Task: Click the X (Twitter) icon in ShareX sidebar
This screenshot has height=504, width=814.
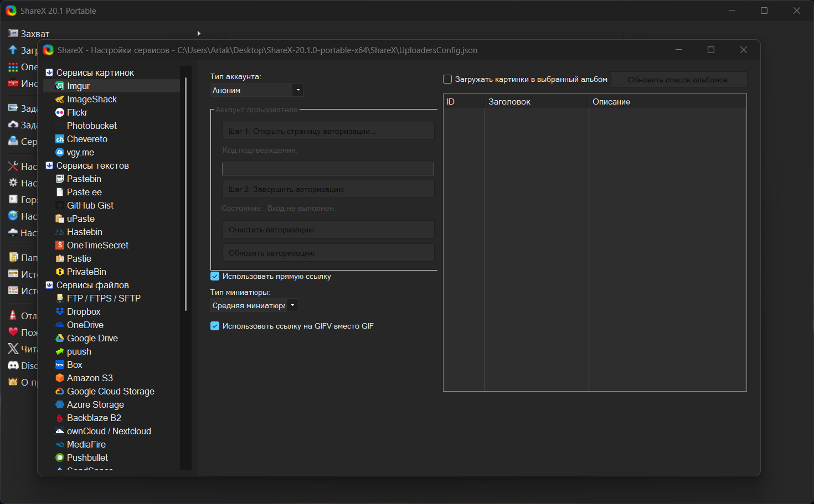Action: click(13, 349)
